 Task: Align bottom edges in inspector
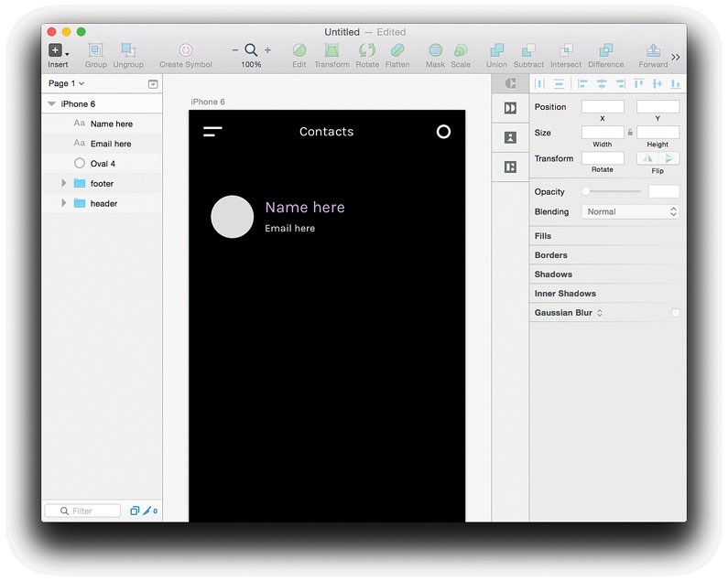[x=676, y=83]
